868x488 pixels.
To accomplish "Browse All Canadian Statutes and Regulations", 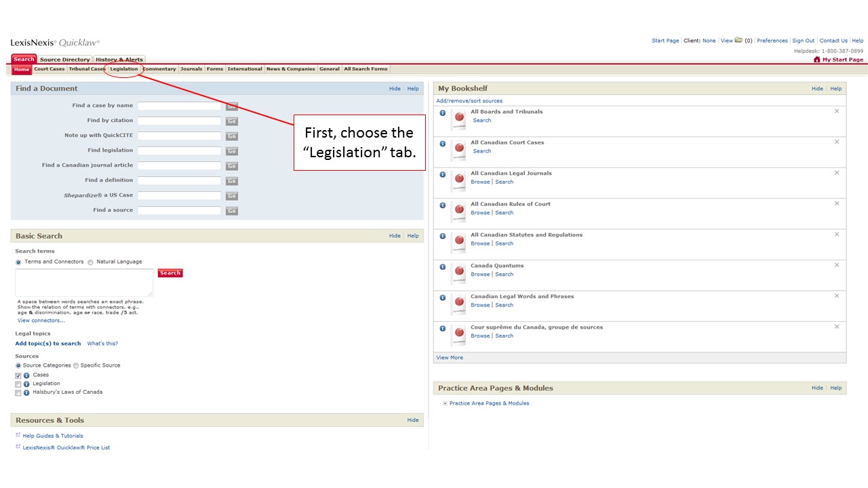I will (480, 244).
